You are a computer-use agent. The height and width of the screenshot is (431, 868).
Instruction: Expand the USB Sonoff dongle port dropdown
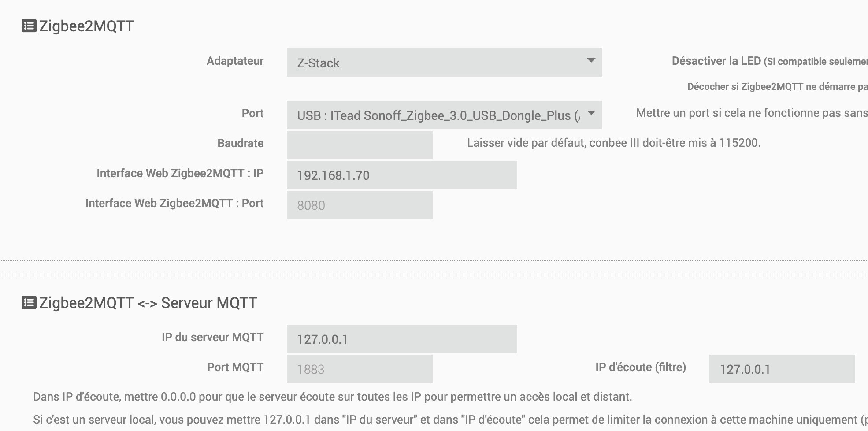444,115
